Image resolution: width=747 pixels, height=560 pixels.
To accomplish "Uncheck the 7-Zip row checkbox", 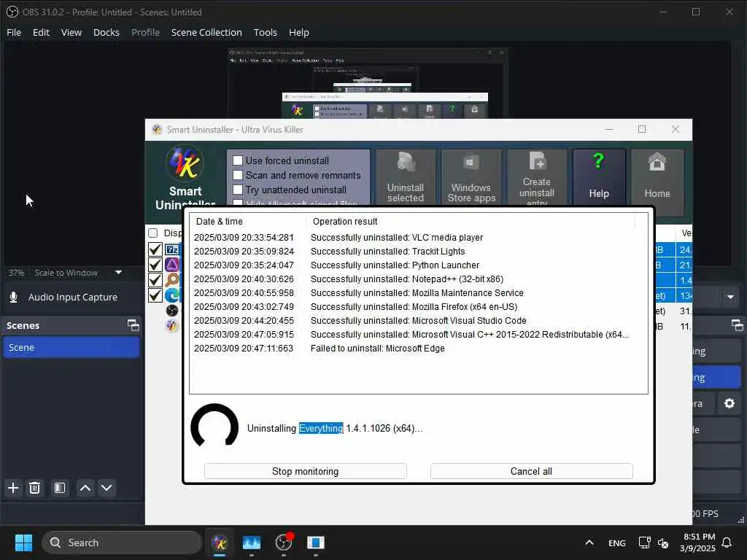I will click(x=155, y=249).
